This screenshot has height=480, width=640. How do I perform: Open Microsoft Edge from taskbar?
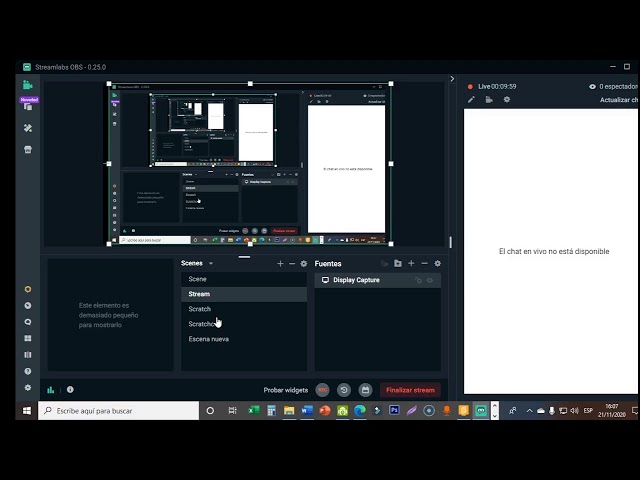coord(360,410)
